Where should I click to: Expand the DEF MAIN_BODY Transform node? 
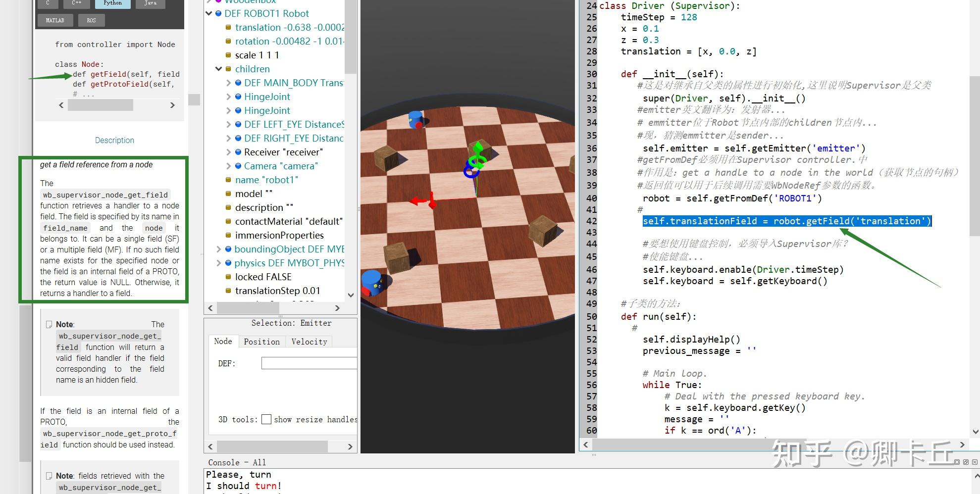point(228,83)
